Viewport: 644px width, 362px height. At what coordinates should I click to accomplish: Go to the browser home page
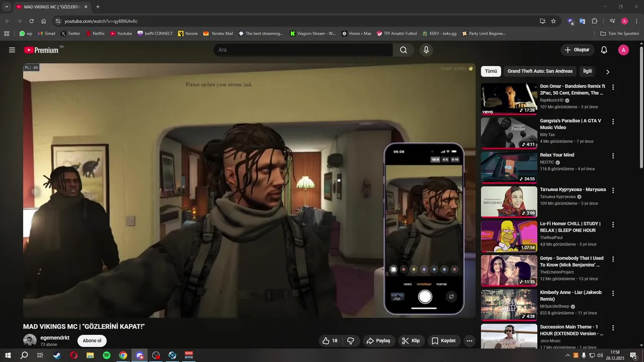click(x=43, y=21)
